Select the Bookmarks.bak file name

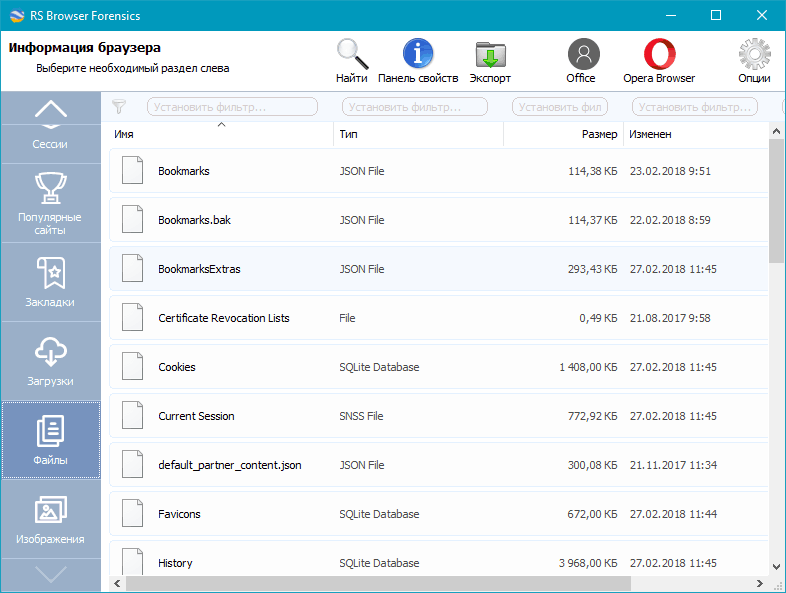[194, 220]
